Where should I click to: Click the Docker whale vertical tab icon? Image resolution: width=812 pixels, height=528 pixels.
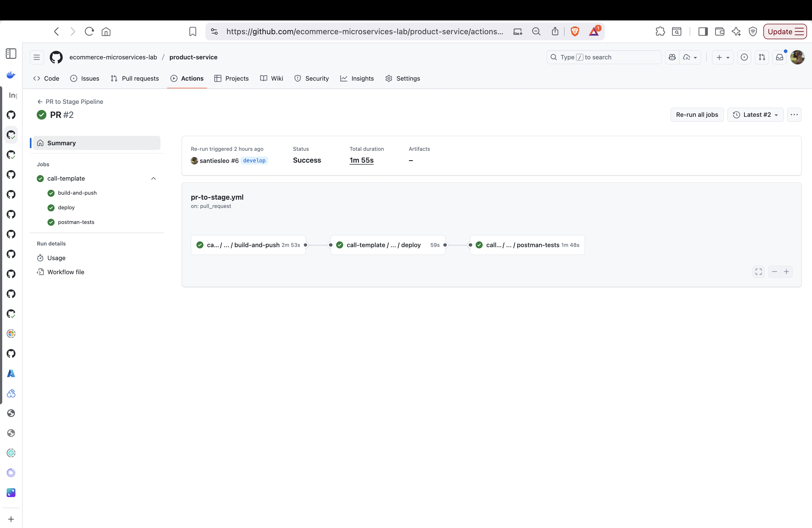(11, 75)
